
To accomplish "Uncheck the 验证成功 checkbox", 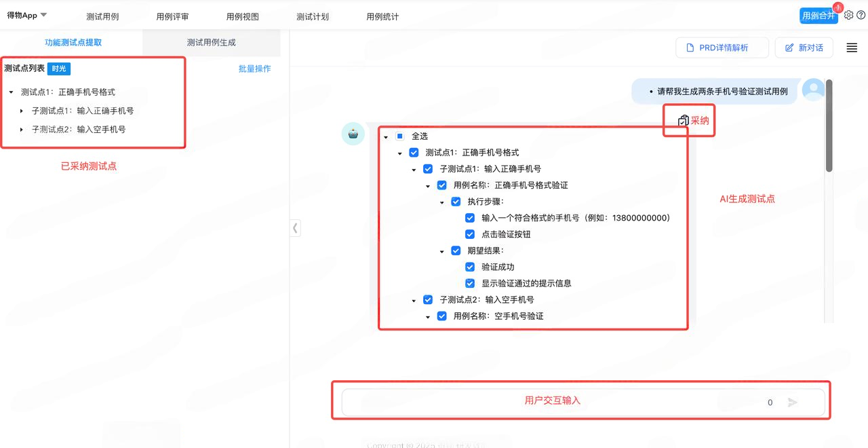I will click(x=470, y=267).
